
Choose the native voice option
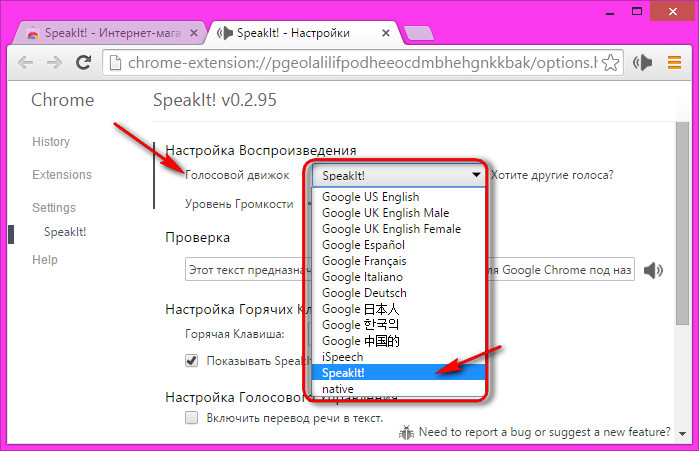398,389
